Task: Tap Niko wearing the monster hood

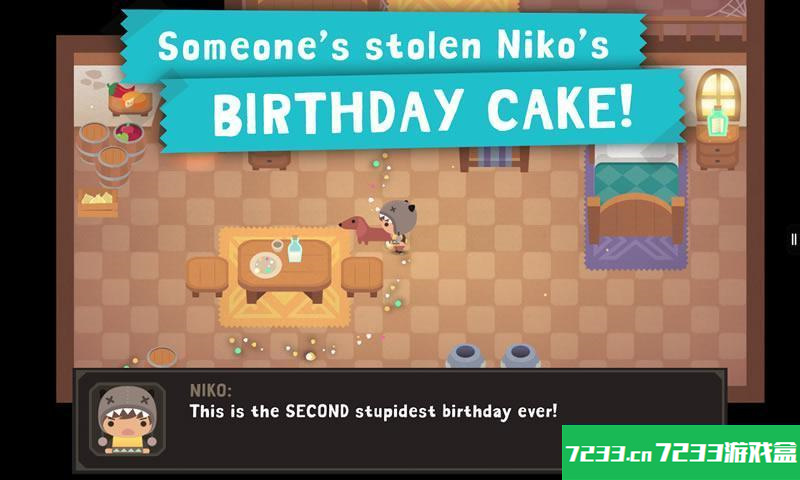Action: [x=398, y=225]
